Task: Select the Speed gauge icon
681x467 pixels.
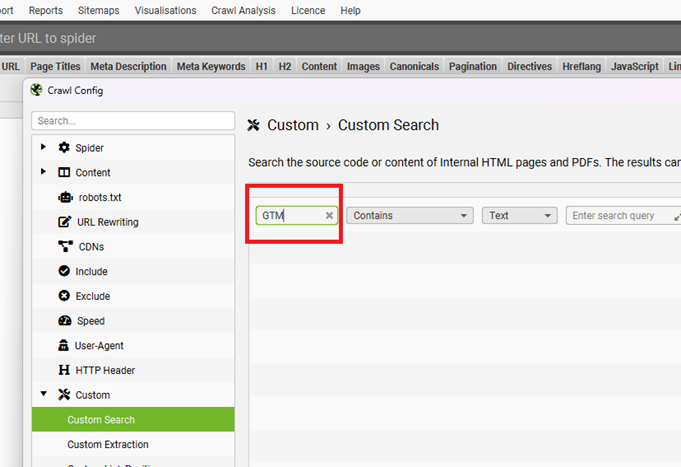Action: click(x=65, y=321)
